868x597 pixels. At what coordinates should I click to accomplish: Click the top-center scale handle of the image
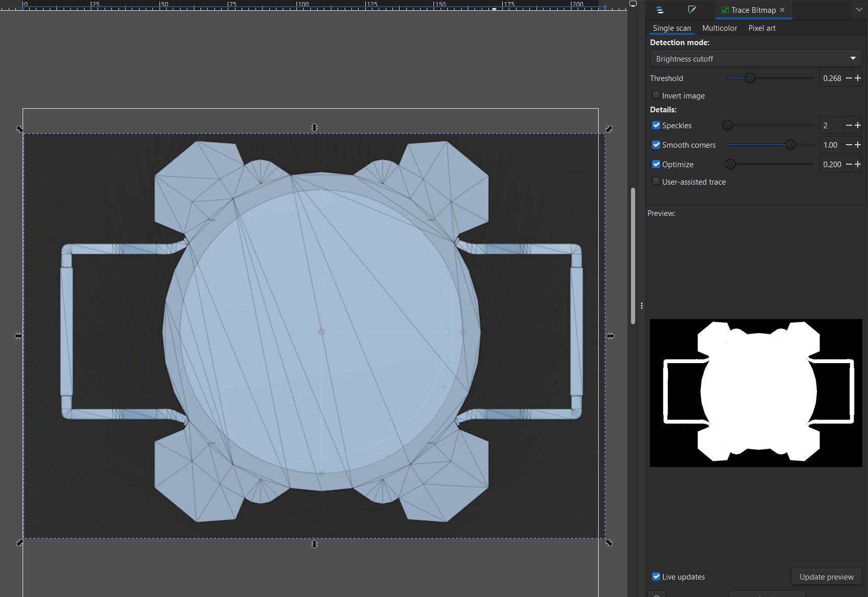(314, 128)
